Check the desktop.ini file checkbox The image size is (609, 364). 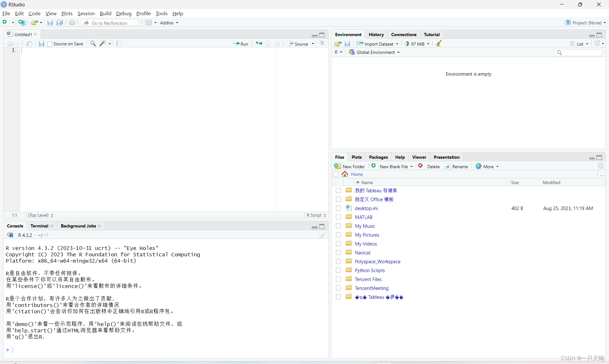pyautogui.click(x=338, y=208)
